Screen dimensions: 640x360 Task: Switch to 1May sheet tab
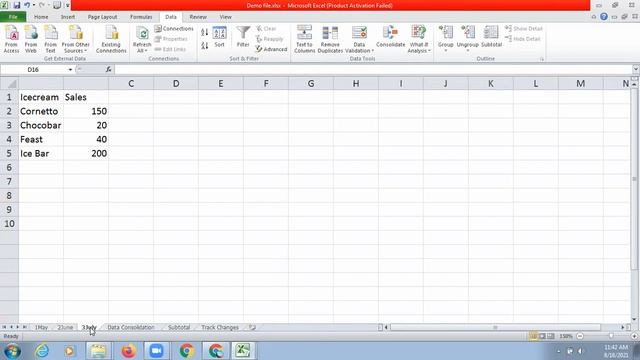pos(41,327)
